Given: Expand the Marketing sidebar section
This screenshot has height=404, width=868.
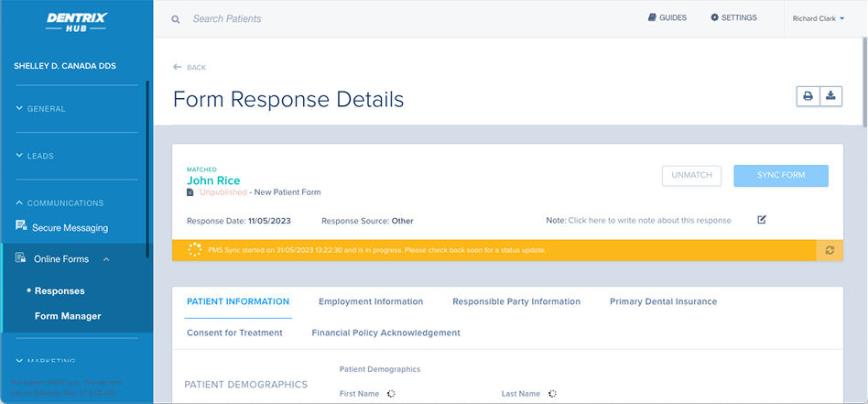Looking at the screenshot, I should click(46, 361).
